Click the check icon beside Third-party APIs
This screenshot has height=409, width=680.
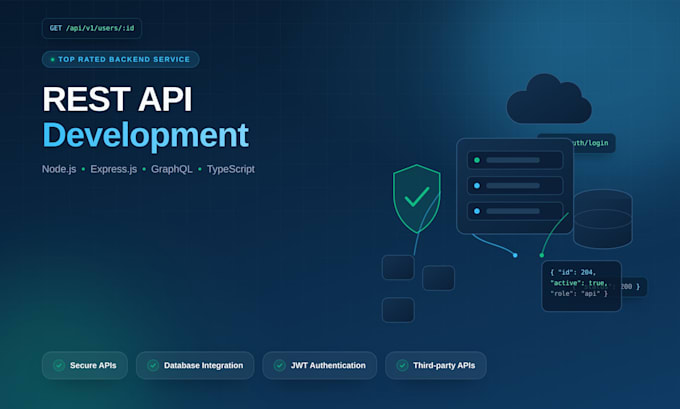coord(402,365)
